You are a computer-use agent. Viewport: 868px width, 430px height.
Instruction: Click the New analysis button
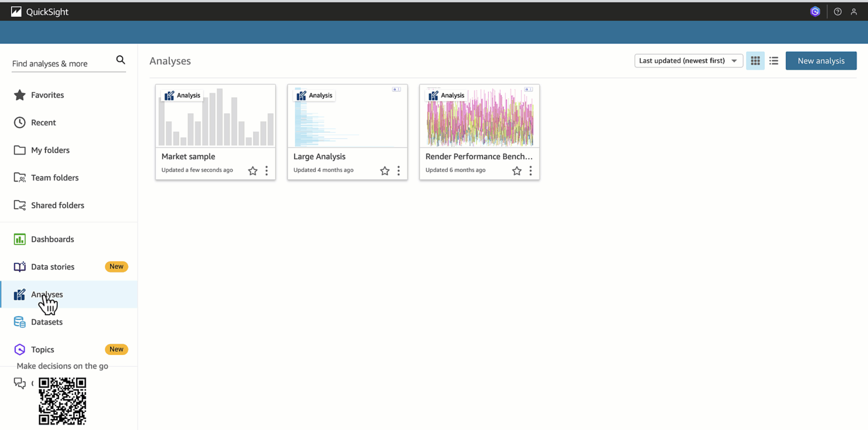(x=821, y=61)
